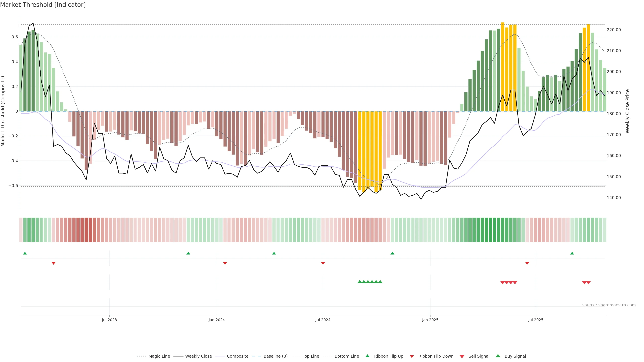Toggle the Composite legend entry
This screenshot has height=362, width=644.
[x=237, y=356]
